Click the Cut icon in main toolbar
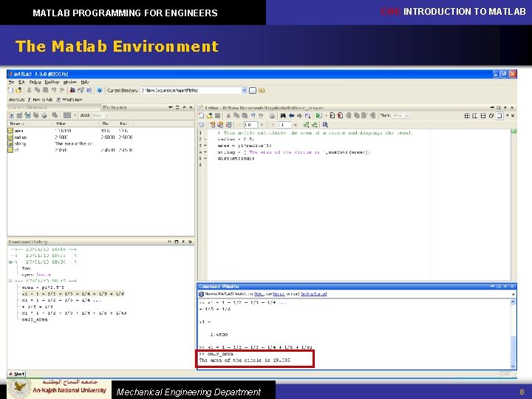 pos(29,90)
